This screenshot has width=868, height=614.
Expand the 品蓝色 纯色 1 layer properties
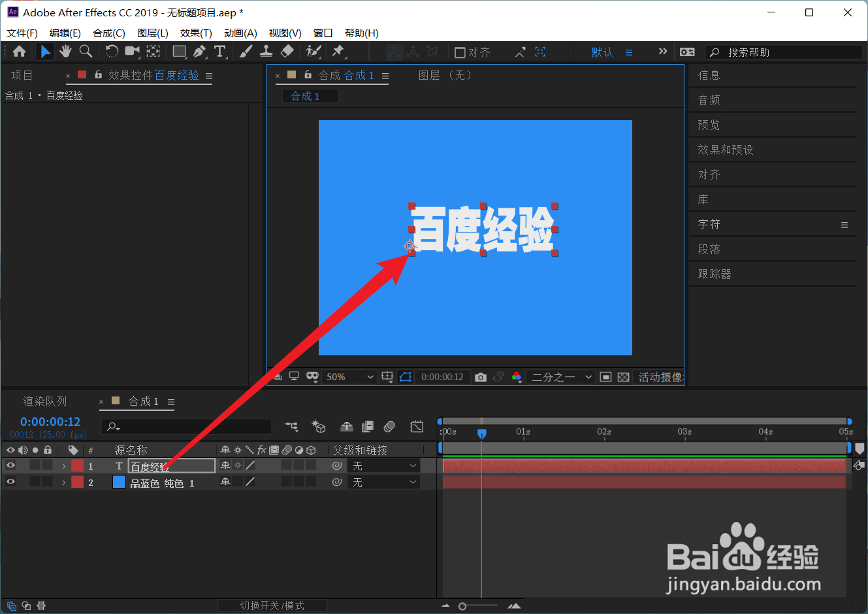point(63,483)
